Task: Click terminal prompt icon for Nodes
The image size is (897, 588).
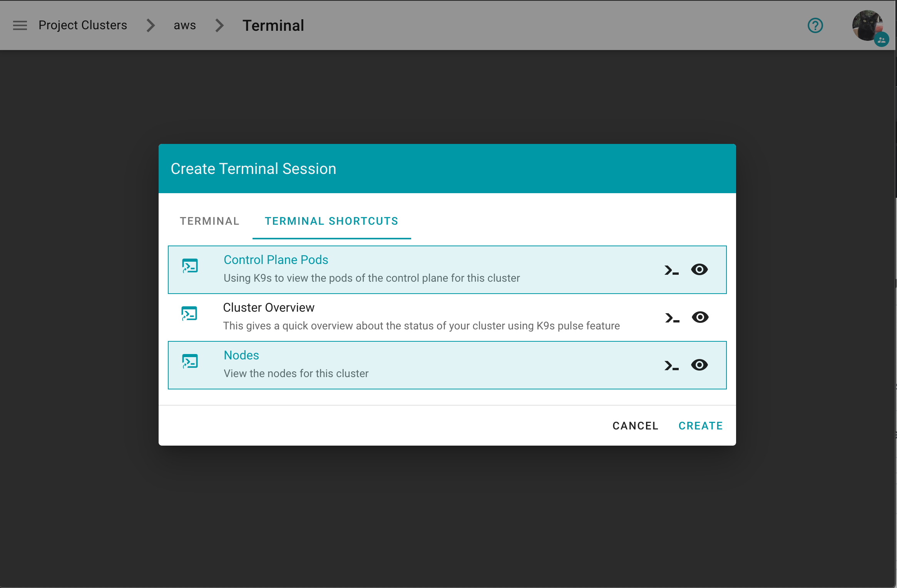Action: click(671, 366)
